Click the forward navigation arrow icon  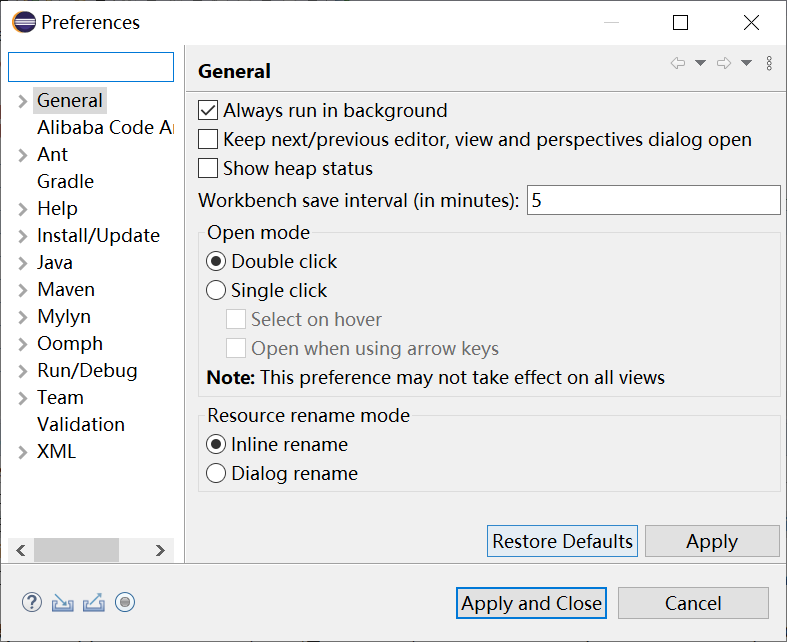pyautogui.click(x=724, y=63)
